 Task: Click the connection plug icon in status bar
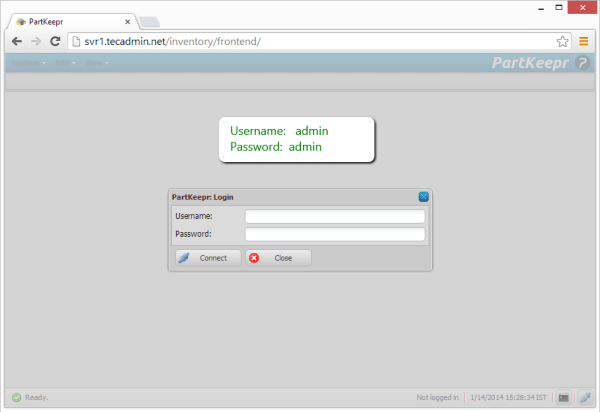(584, 397)
